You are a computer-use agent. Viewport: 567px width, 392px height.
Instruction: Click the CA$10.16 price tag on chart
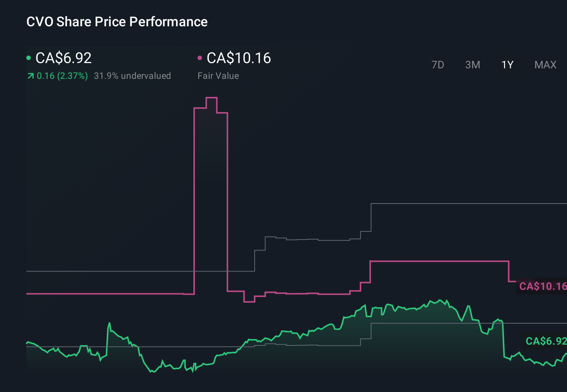coord(542,286)
